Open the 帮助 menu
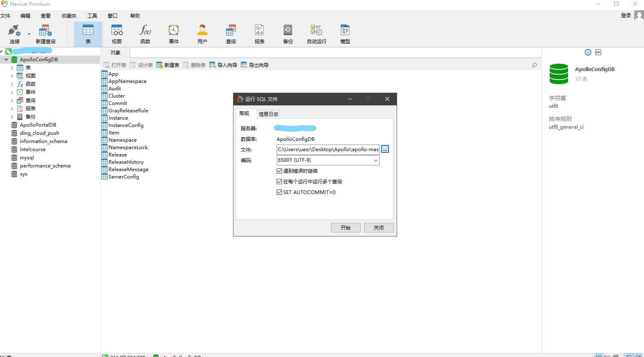 click(135, 16)
